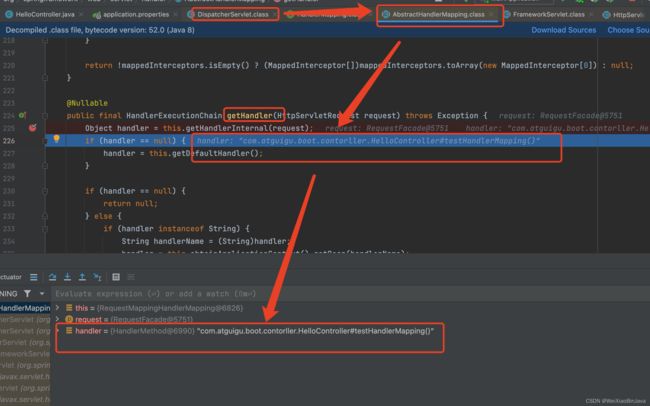Click the fold end marker on line 221
650x406 pixels.
tap(45, 78)
